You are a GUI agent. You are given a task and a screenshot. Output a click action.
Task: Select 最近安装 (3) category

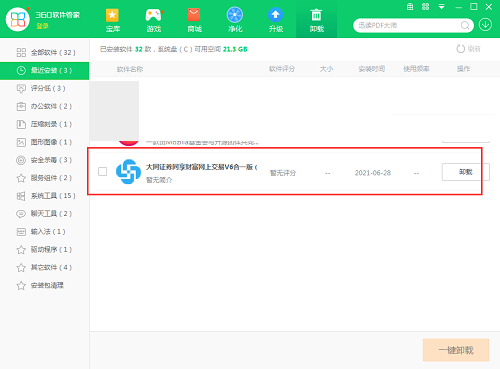coord(45,70)
